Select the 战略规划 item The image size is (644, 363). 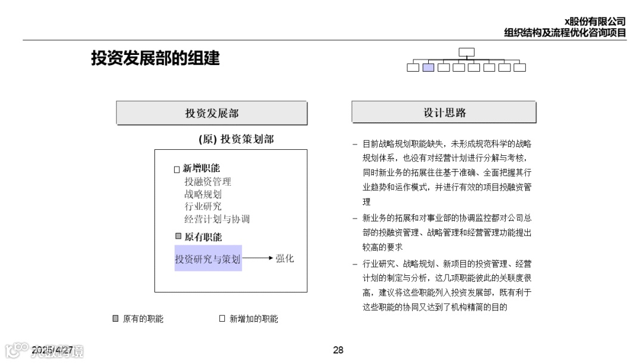pos(203,194)
